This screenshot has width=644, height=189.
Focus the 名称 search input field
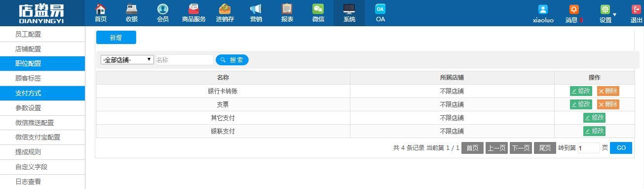click(184, 60)
